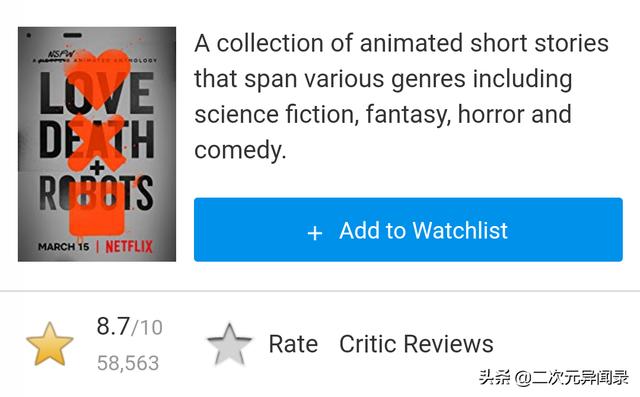Click the 头条 watermark text
This screenshot has width=640, height=397.
[494, 377]
